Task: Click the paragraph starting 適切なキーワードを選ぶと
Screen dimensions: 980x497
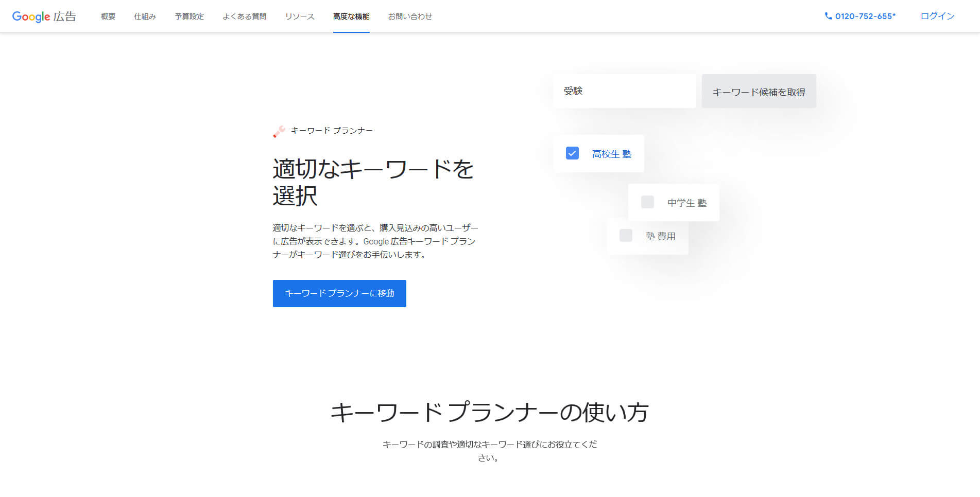Action: 375,241
